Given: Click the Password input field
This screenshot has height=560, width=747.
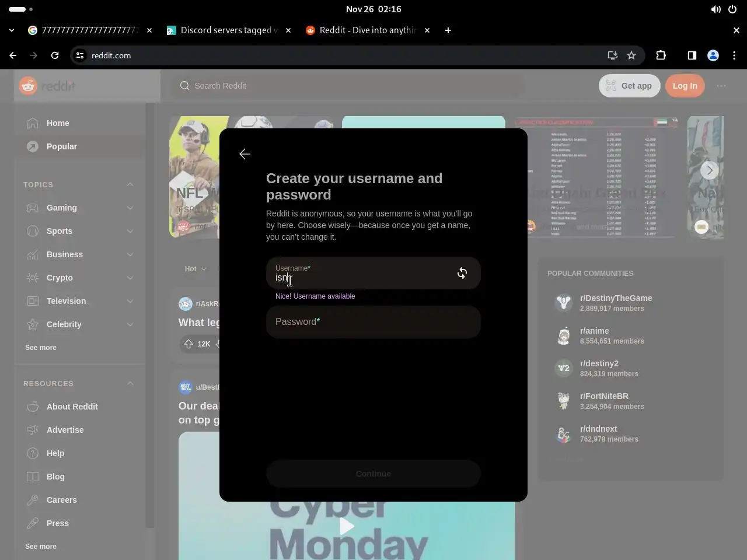Looking at the screenshot, I should [373, 322].
